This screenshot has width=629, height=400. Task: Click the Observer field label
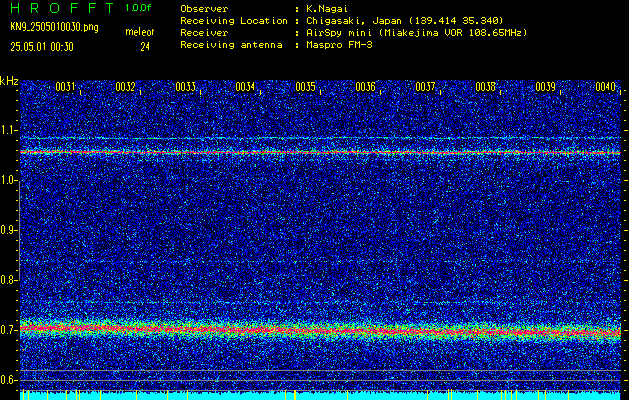click(x=204, y=8)
